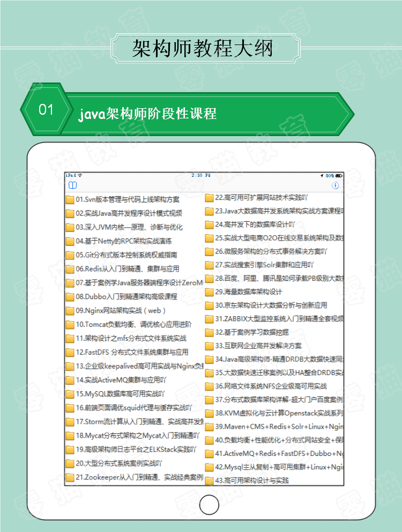Screen dimensions: 402x532
Task: Open folder 15.MySQL数据库高可用实战
Action: point(115,394)
